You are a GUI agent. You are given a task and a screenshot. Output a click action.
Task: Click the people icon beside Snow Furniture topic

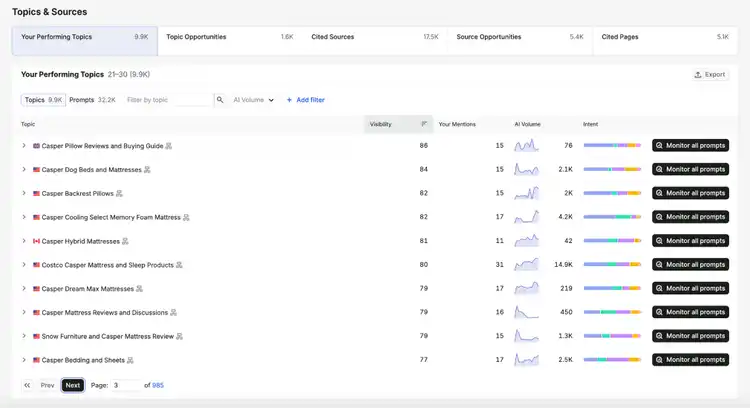point(179,337)
